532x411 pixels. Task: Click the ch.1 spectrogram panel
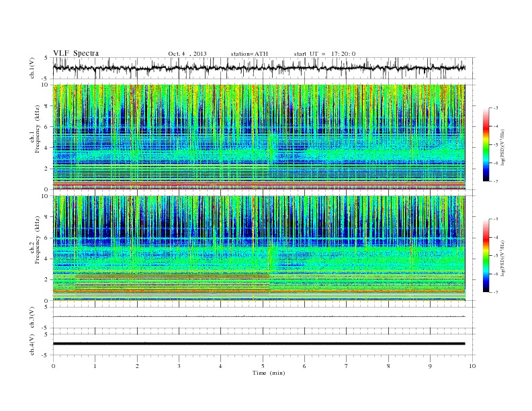(259, 137)
